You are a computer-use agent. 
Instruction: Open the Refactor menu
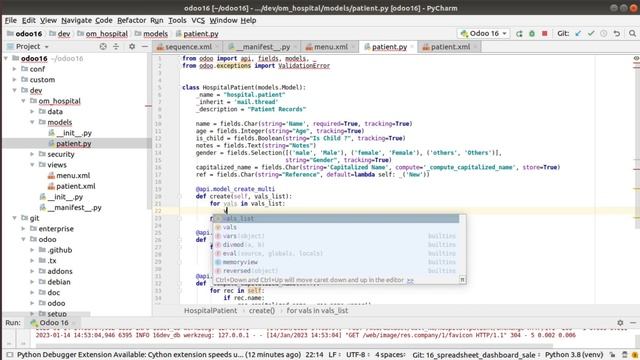tap(131, 20)
